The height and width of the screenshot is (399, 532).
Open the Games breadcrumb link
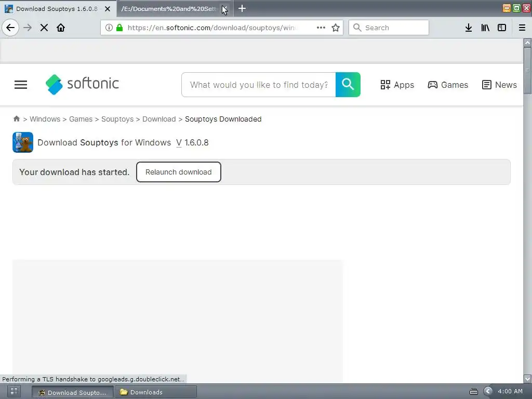pyautogui.click(x=81, y=119)
